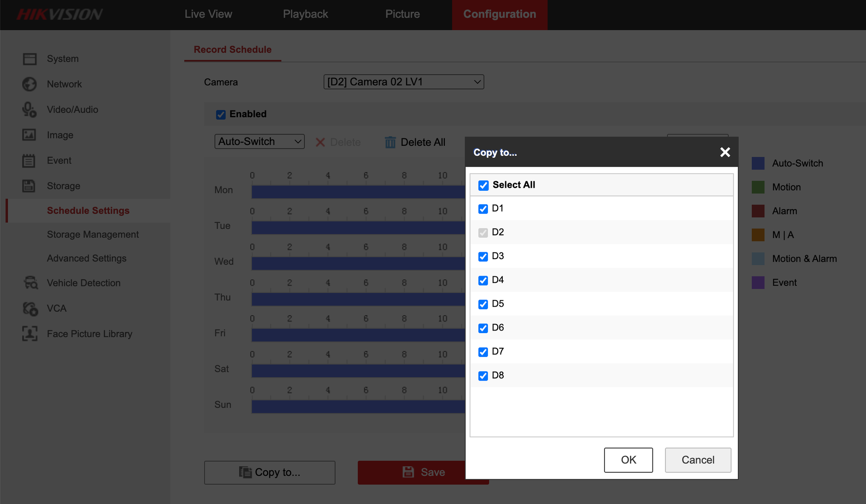The image size is (866, 504).
Task: Click the Monday schedule timeline bar
Action: click(x=359, y=192)
